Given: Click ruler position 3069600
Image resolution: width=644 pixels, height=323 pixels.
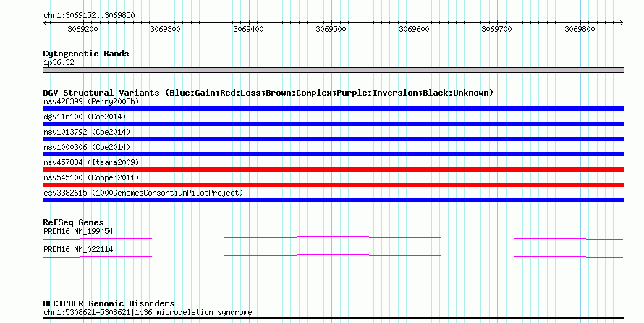Looking at the screenshot, I should click(x=414, y=29).
